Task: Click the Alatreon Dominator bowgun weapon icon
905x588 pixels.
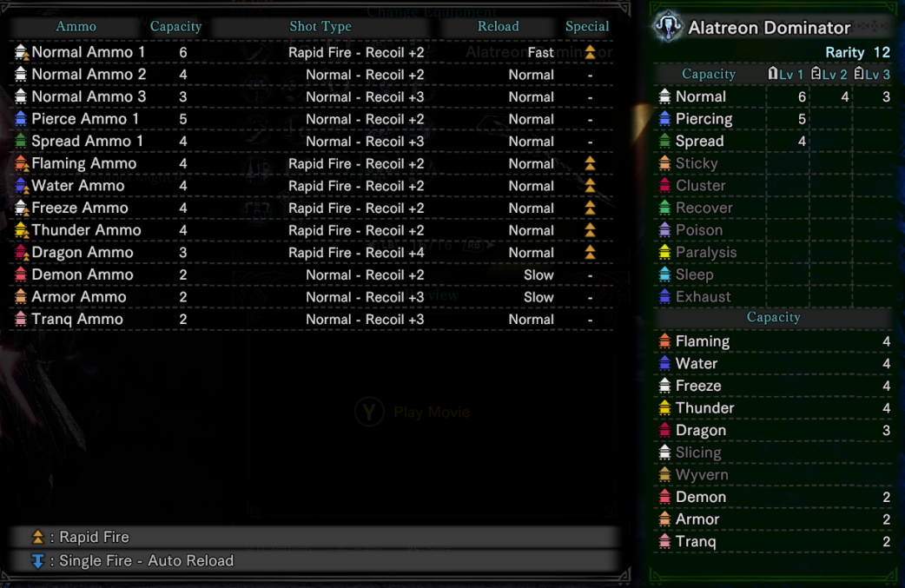Action: [x=668, y=27]
